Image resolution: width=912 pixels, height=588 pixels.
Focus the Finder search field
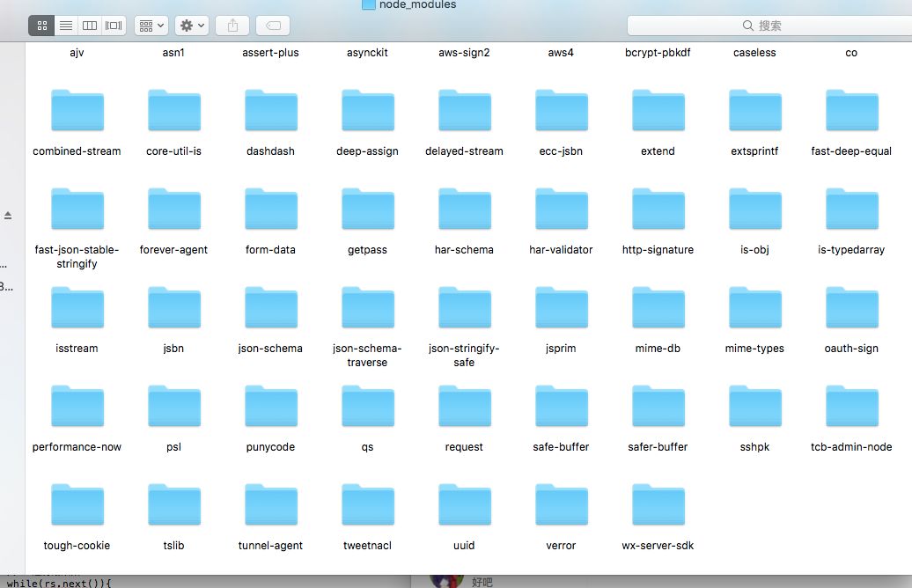769,26
